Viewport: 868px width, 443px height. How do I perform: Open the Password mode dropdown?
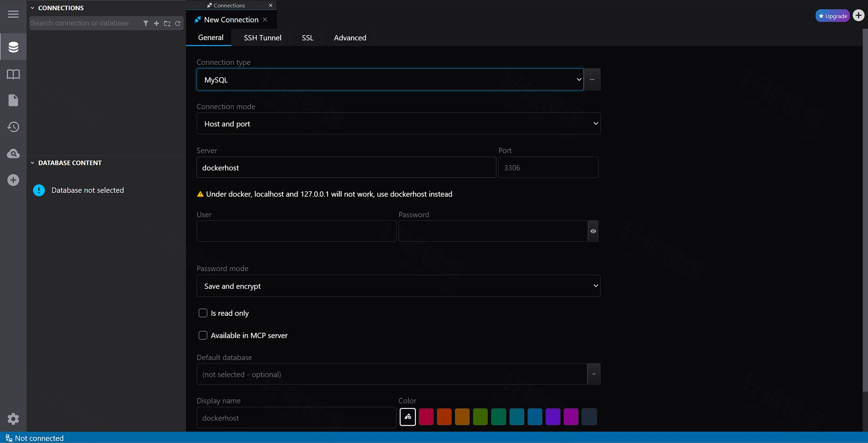[398, 286]
